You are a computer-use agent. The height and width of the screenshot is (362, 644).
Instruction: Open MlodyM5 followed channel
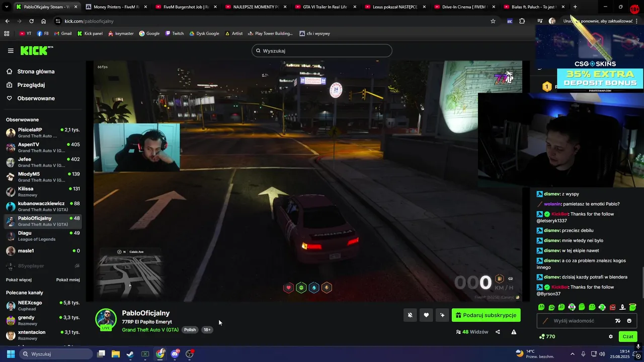(x=43, y=177)
